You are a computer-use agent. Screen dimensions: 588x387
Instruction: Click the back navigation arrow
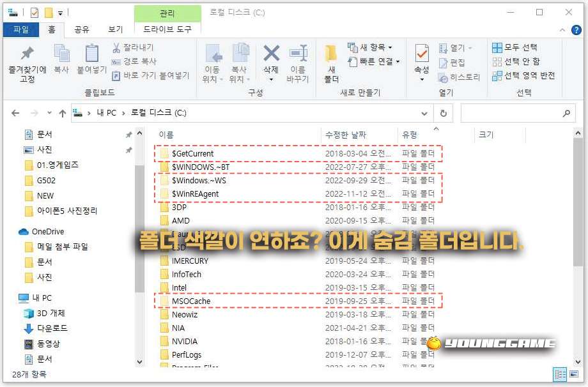(14, 114)
